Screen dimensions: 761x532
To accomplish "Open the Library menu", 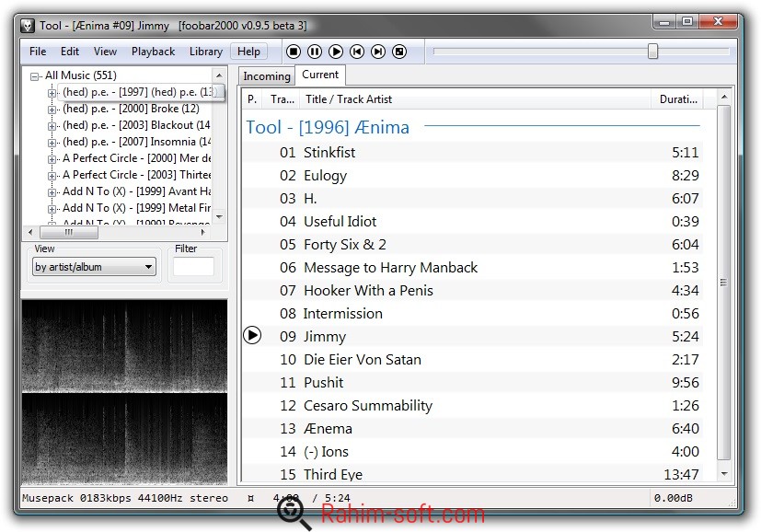I will 206,52.
